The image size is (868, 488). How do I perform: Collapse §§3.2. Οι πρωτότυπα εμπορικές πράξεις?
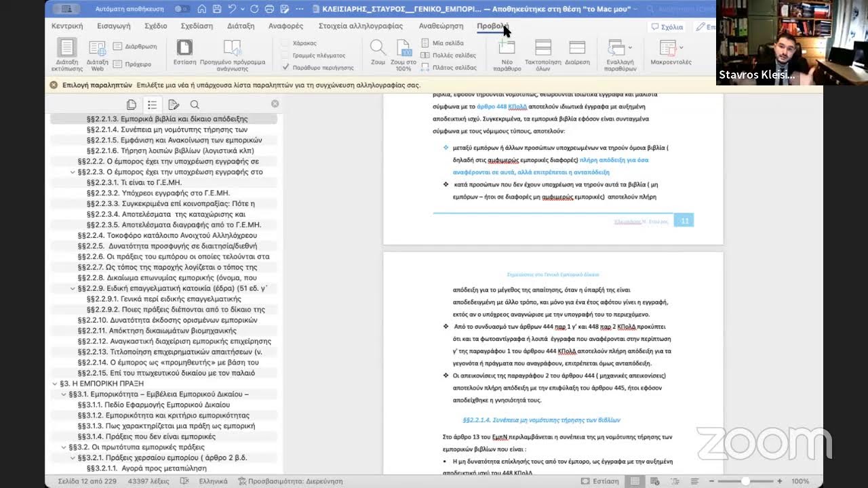[x=64, y=447]
